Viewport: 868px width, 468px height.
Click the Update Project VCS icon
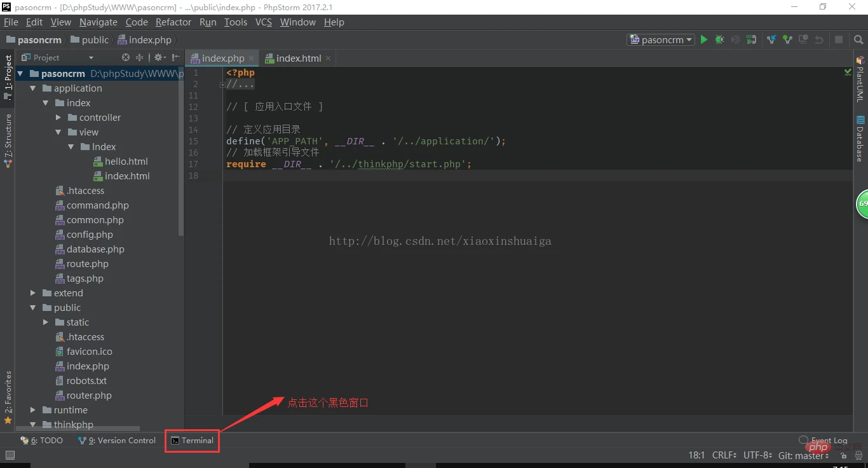tap(771, 39)
